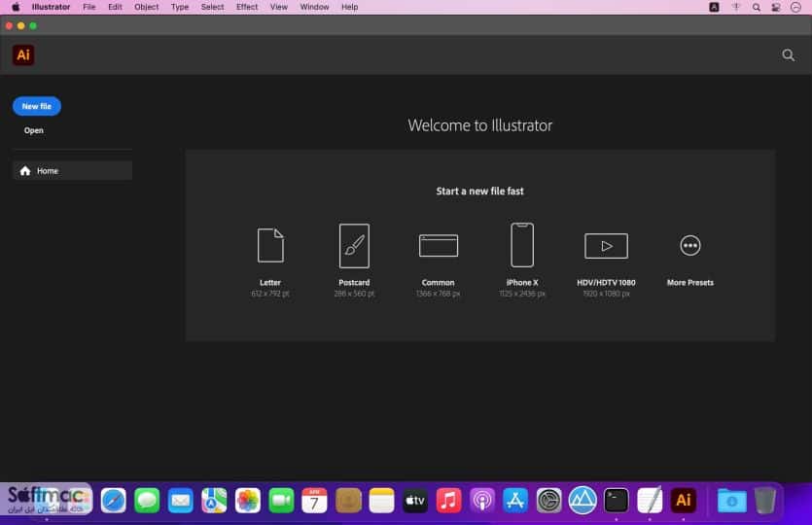Screen dimensions: 812x525
Task: Open the Window menu
Action: pyautogui.click(x=314, y=7)
